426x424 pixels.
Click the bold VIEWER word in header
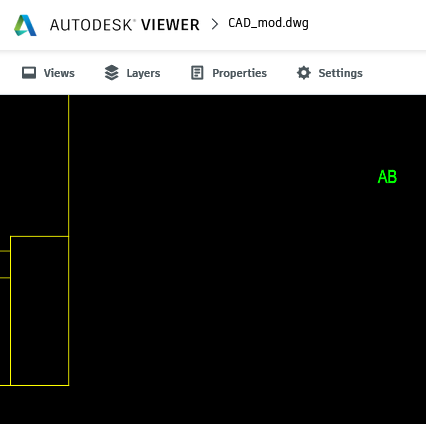point(170,25)
